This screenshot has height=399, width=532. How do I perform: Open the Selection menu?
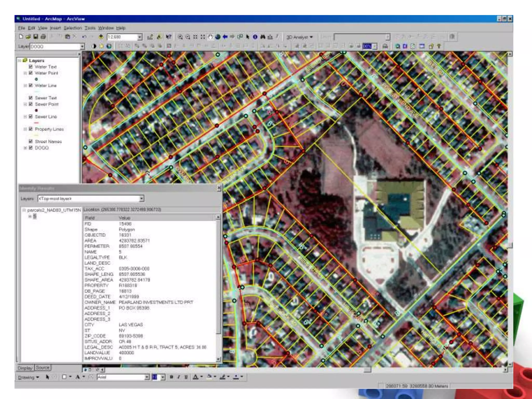coord(73,28)
